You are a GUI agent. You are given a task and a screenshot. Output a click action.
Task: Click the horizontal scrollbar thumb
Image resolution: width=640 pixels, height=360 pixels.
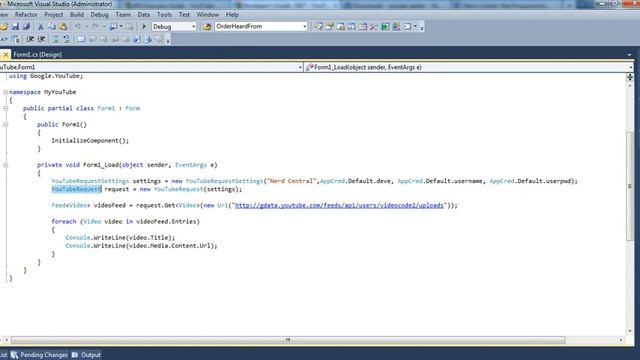pyautogui.click(x=288, y=340)
